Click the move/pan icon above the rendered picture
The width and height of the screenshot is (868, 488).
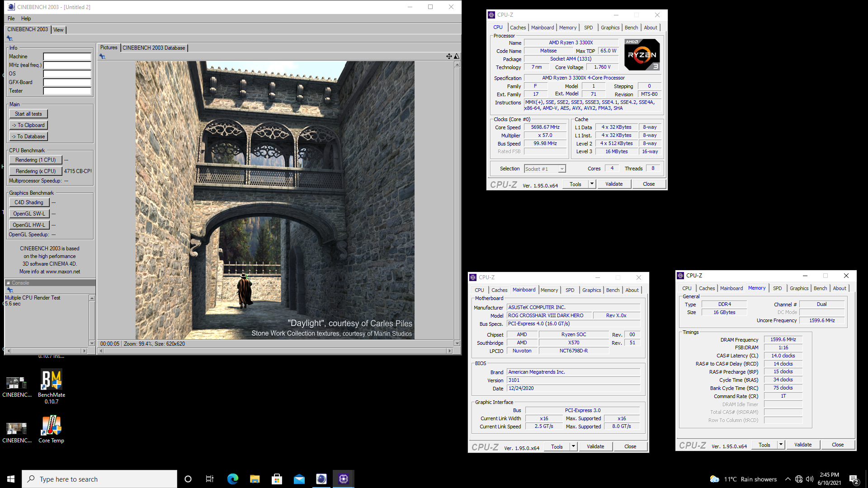point(449,56)
